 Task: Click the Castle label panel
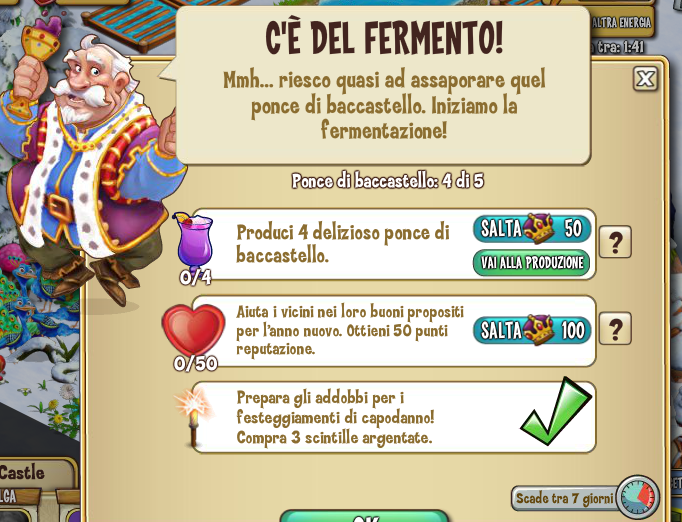coord(36,473)
